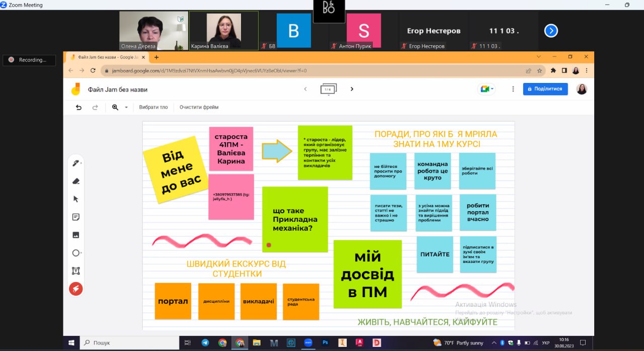This screenshot has width=644, height=351.
Task: Add a sticky note with toolbar icon
Action: pos(76,217)
